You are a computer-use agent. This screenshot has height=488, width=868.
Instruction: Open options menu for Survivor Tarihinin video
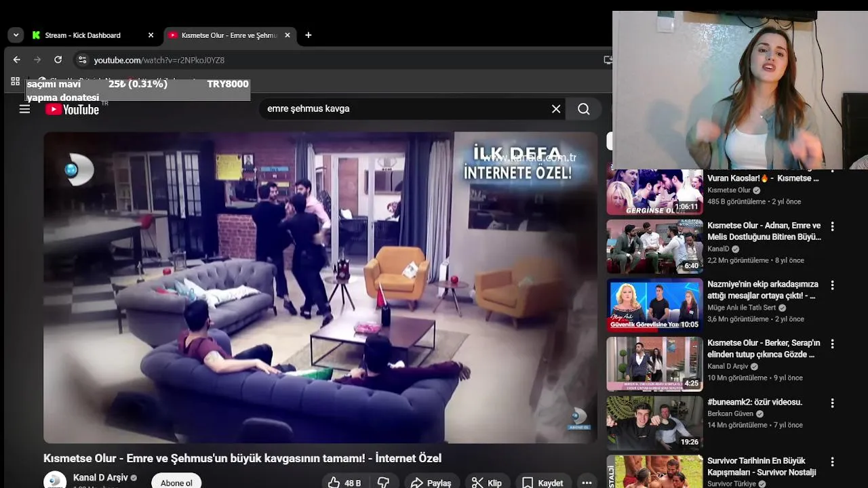(x=832, y=462)
